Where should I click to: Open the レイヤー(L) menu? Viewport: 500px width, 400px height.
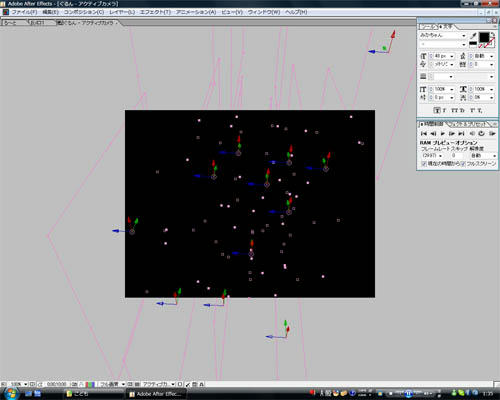click(x=122, y=12)
